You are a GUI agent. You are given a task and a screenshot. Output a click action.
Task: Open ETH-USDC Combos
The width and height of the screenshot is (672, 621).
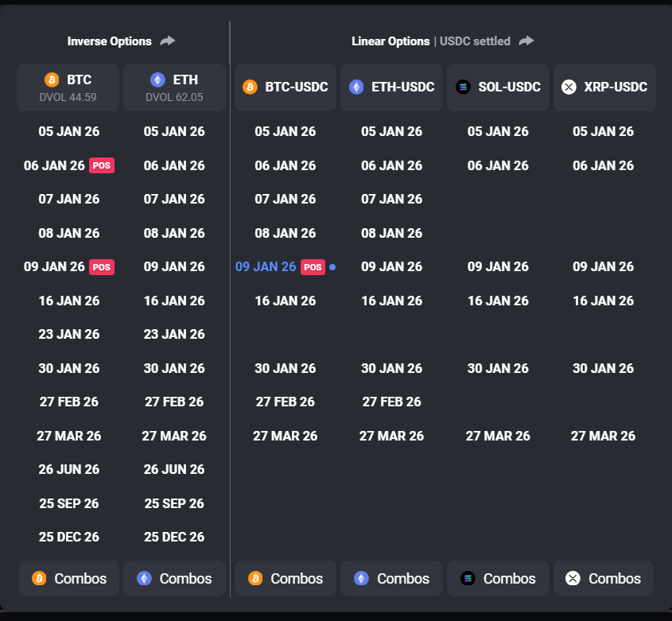coord(392,579)
